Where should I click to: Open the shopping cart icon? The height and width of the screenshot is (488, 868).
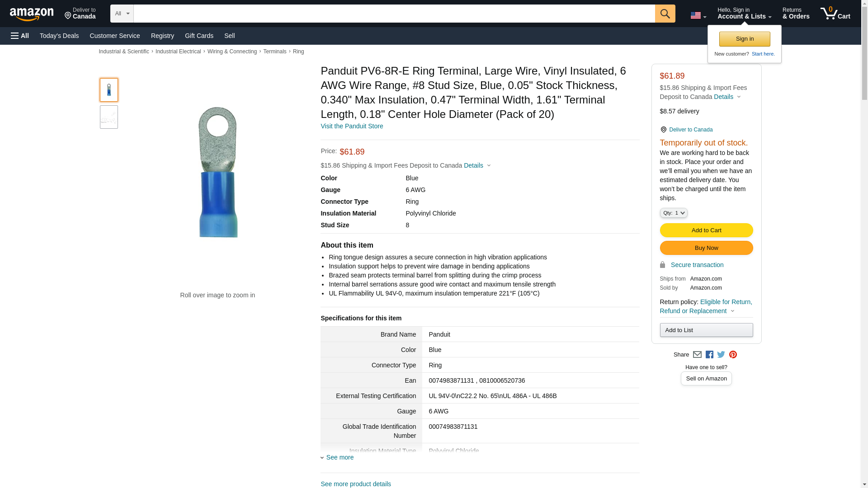[x=835, y=13]
